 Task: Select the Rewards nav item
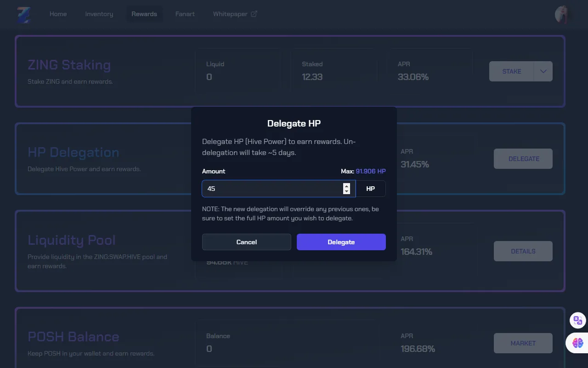144,14
